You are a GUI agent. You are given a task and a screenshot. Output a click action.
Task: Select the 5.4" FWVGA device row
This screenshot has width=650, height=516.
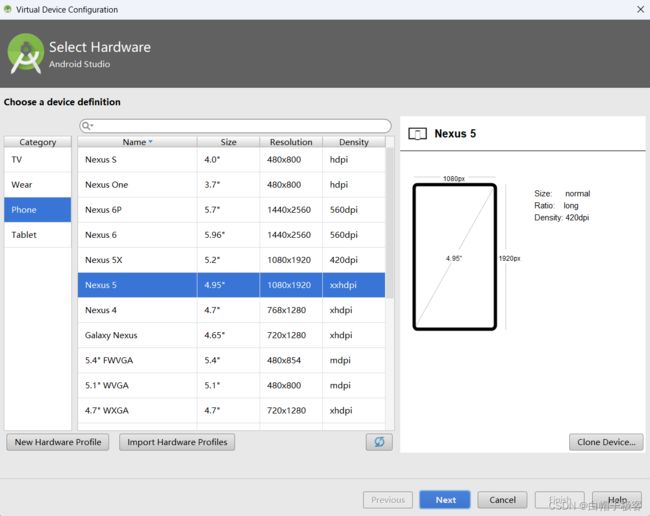click(x=231, y=360)
